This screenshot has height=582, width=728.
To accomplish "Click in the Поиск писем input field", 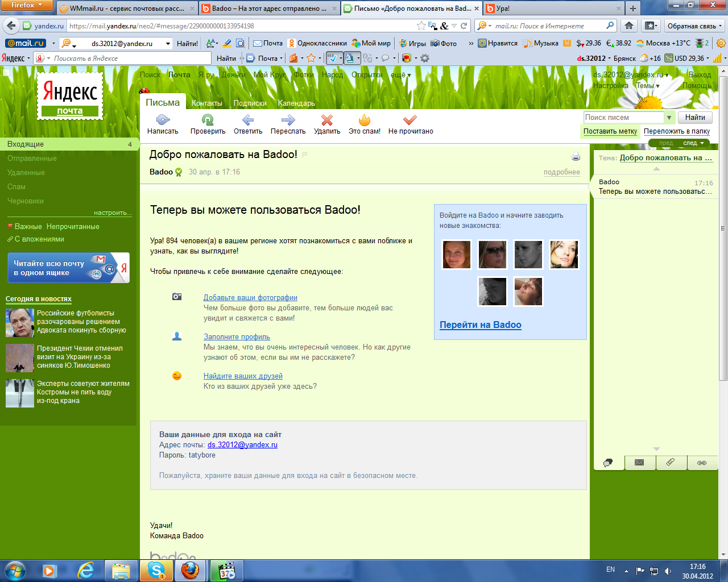I will pyautogui.click(x=624, y=118).
